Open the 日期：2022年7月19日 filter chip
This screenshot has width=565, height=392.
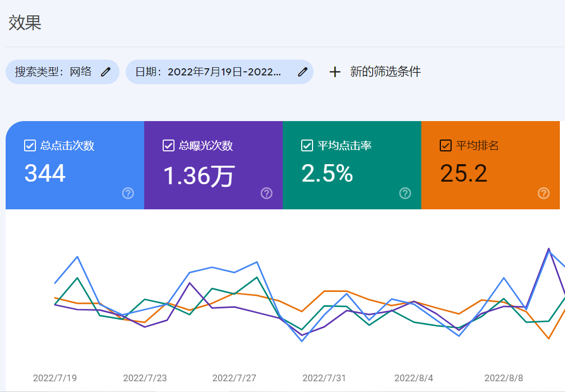pyautogui.click(x=220, y=72)
